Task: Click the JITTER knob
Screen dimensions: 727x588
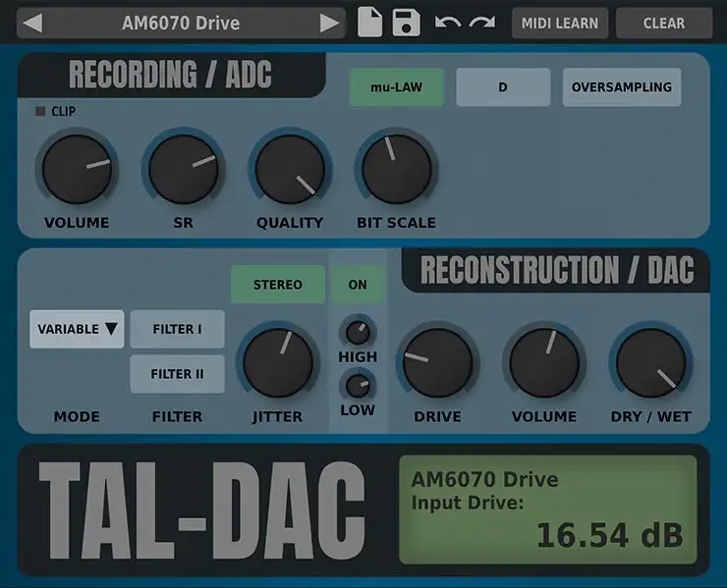Action: (x=278, y=363)
